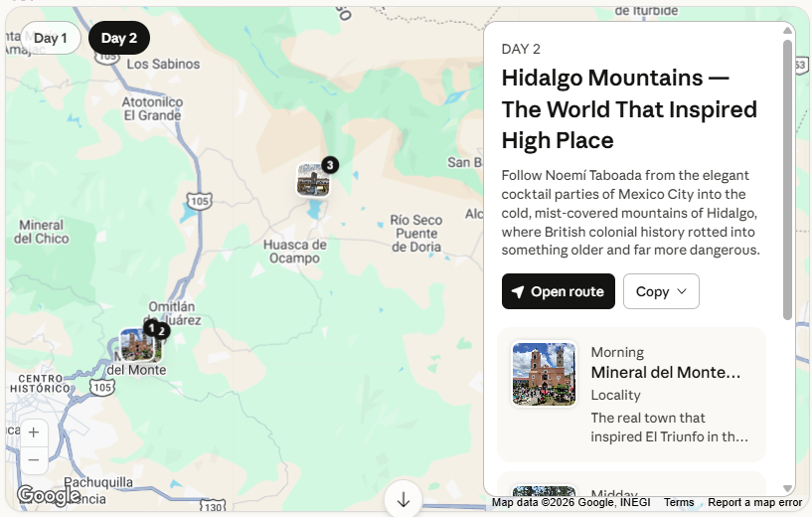Click the Google logo on the map
Image resolution: width=812 pixels, height=517 pixels.
point(49,494)
